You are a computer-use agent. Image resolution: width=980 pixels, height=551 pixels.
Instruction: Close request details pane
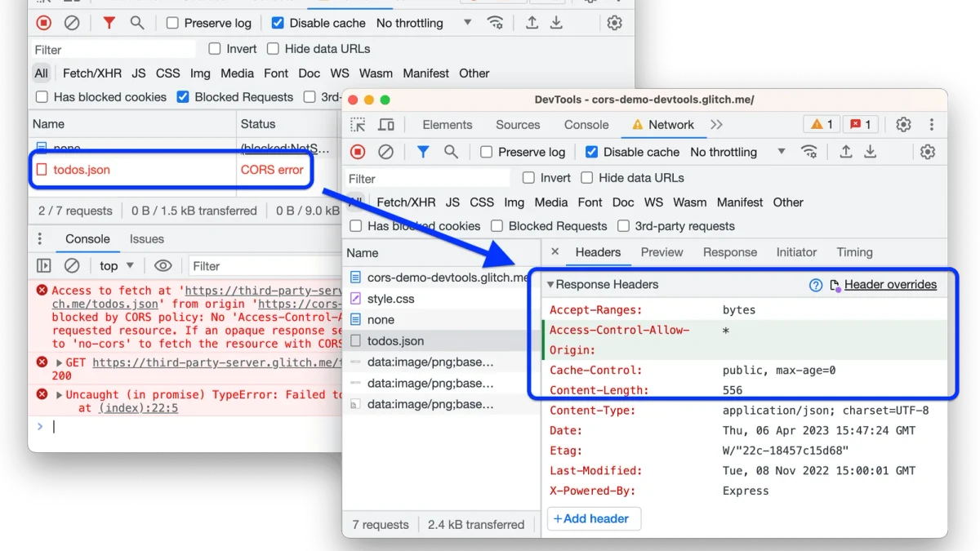(x=555, y=252)
